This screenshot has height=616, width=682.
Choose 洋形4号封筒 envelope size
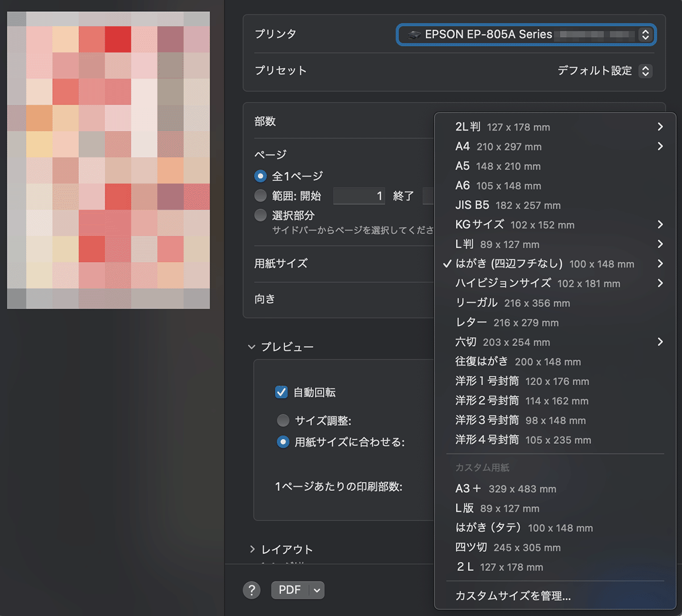click(555, 440)
